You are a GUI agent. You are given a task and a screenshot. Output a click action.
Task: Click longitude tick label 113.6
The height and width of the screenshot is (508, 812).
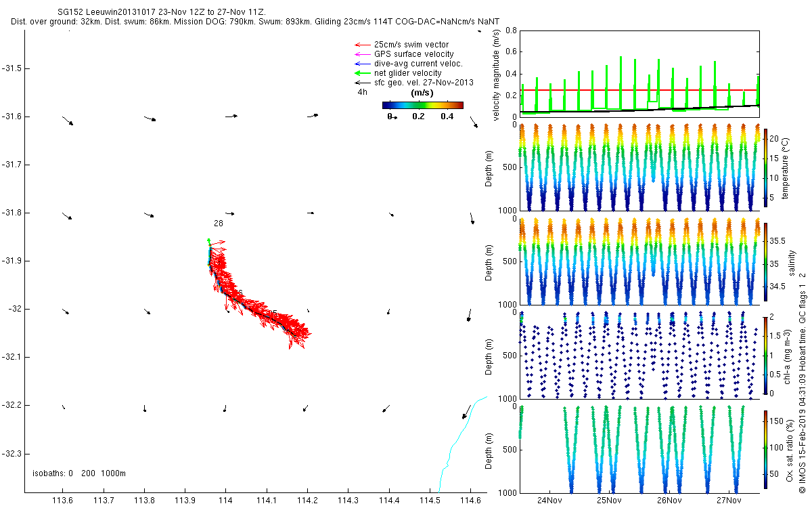coord(63,501)
